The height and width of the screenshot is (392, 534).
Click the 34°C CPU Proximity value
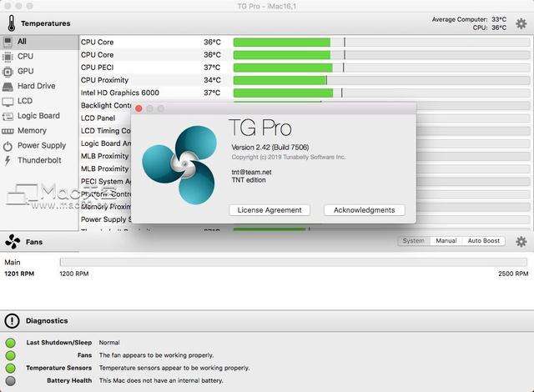pyautogui.click(x=212, y=80)
